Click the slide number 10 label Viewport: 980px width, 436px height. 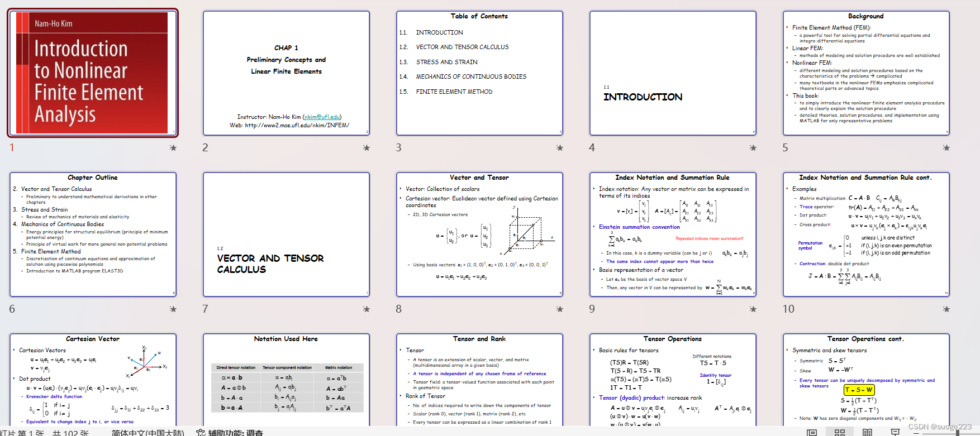click(x=788, y=309)
